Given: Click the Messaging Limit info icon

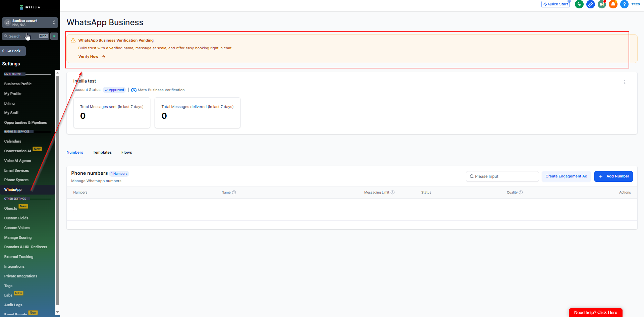Looking at the screenshot, I should click(x=393, y=193).
